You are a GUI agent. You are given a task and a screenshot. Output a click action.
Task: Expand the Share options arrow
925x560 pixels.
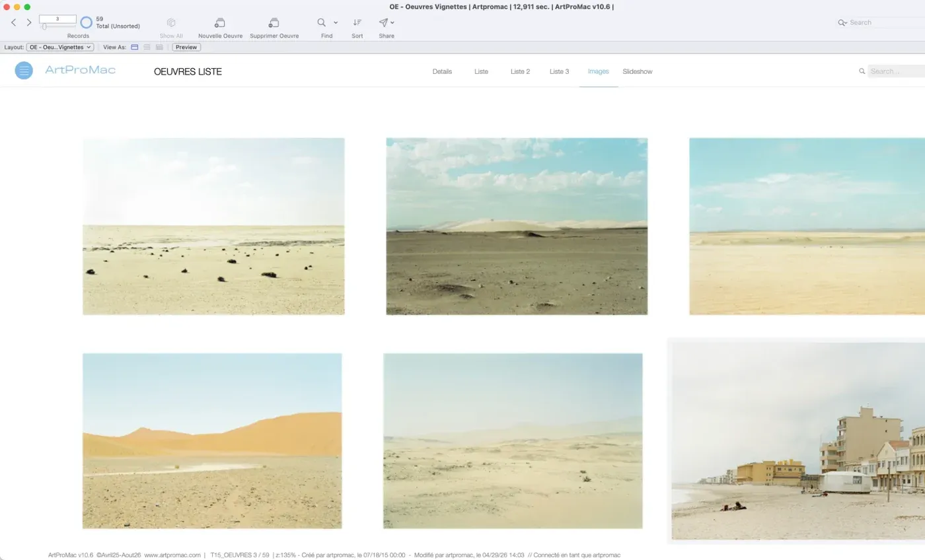[392, 22]
